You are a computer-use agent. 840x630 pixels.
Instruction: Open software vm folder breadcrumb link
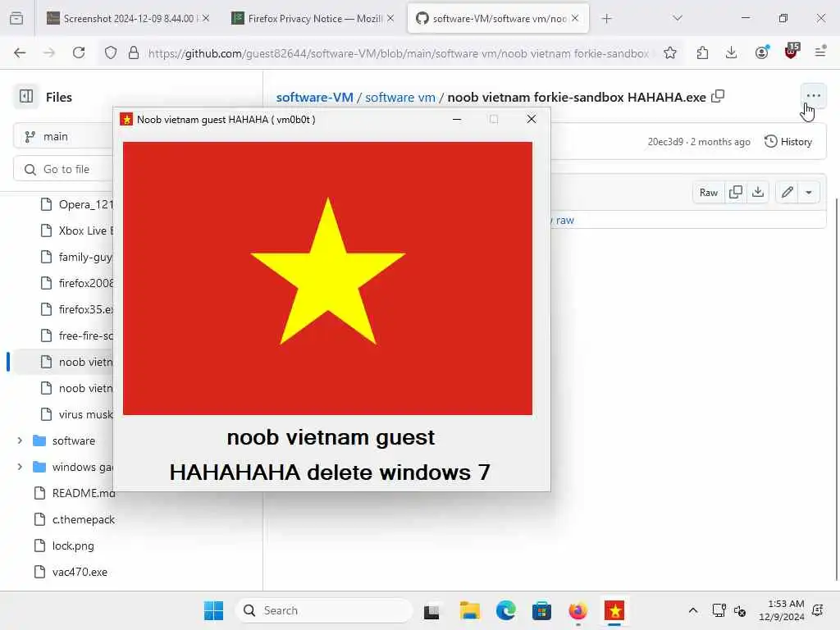(399, 97)
